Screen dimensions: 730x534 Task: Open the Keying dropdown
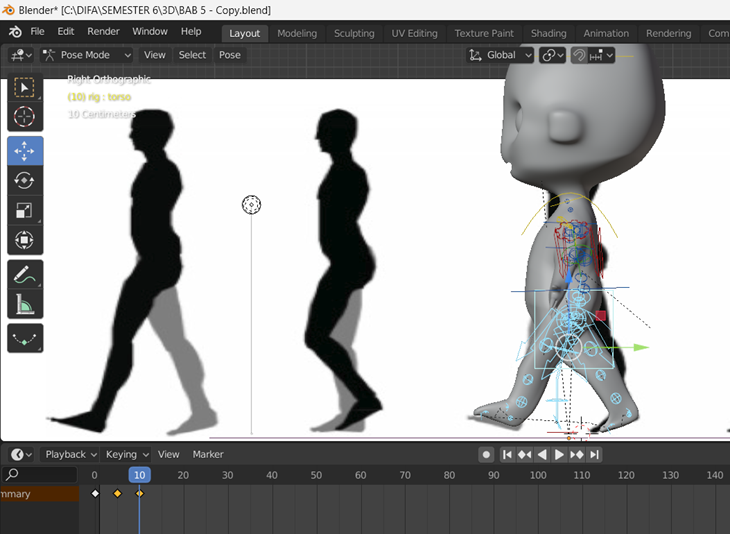click(126, 454)
